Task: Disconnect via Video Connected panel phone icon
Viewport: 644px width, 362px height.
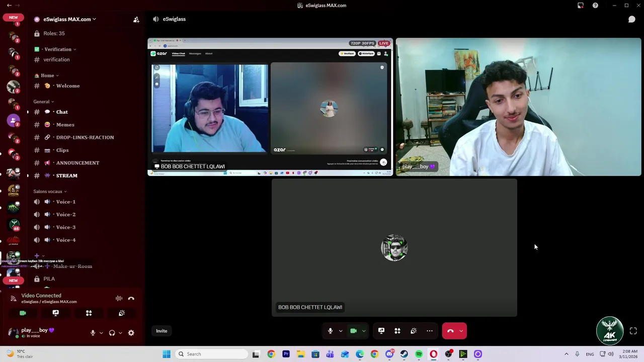Action: (131, 299)
